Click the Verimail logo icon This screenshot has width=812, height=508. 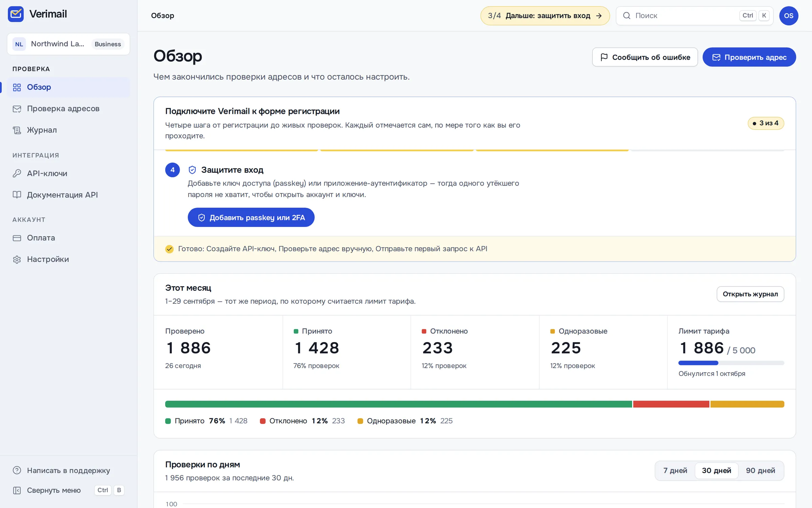tap(16, 14)
